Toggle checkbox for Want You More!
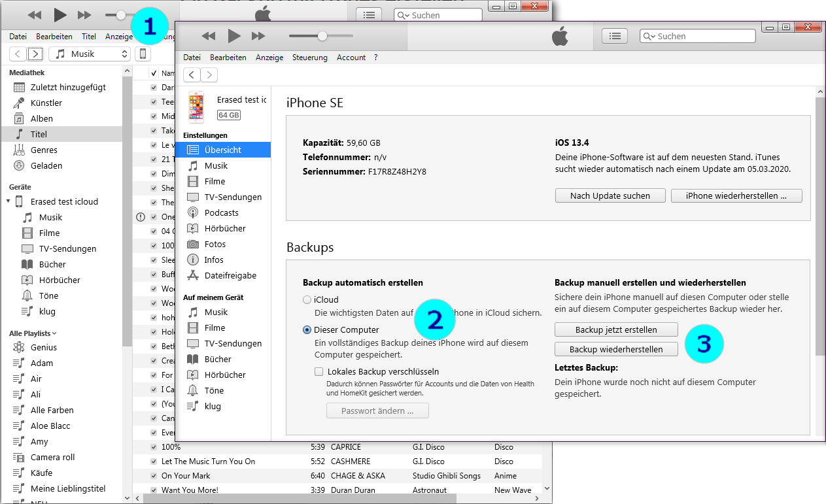This screenshot has height=504, width=826. pyautogui.click(x=154, y=490)
